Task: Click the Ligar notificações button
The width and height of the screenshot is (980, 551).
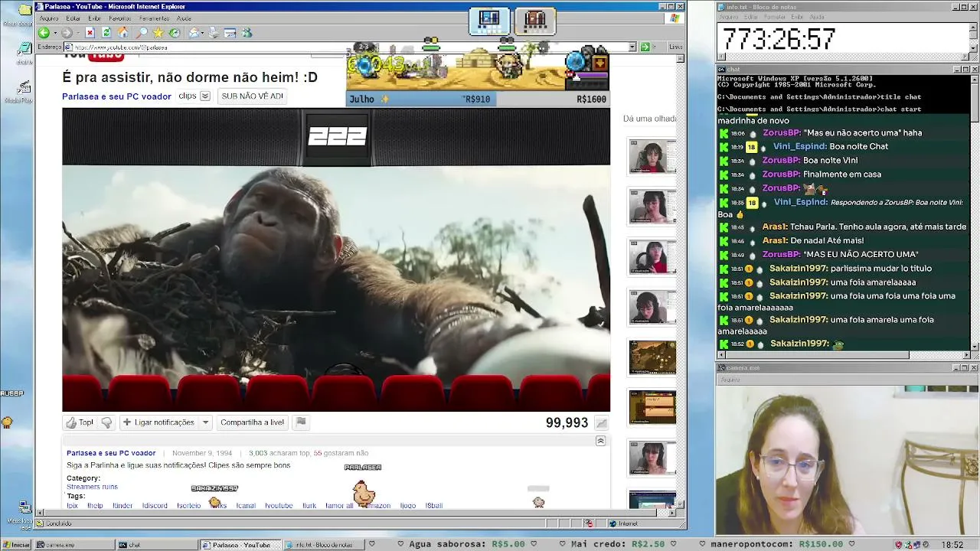Action: [158, 422]
